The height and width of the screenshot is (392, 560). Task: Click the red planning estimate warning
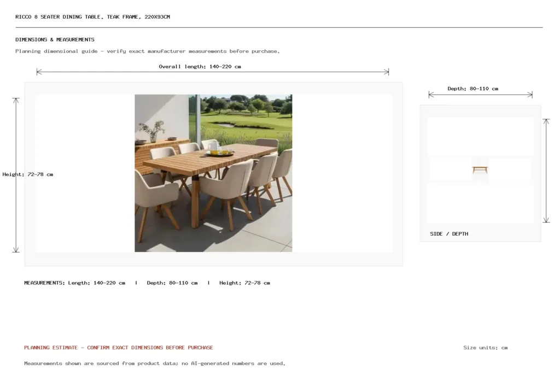[119, 347]
